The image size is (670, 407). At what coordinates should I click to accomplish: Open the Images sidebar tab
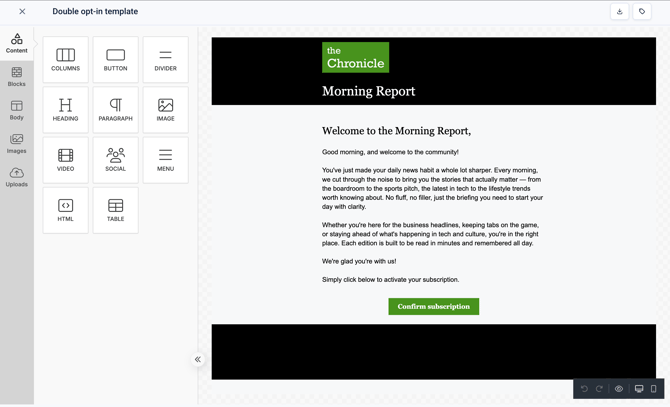point(17,143)
